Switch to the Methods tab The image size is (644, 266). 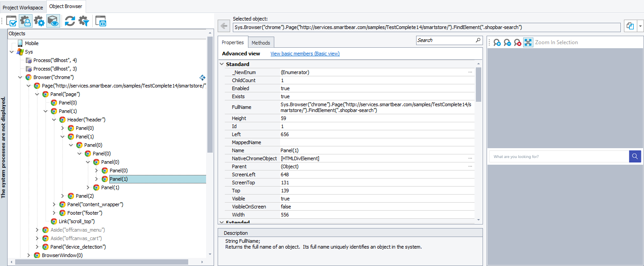[261, 42]
